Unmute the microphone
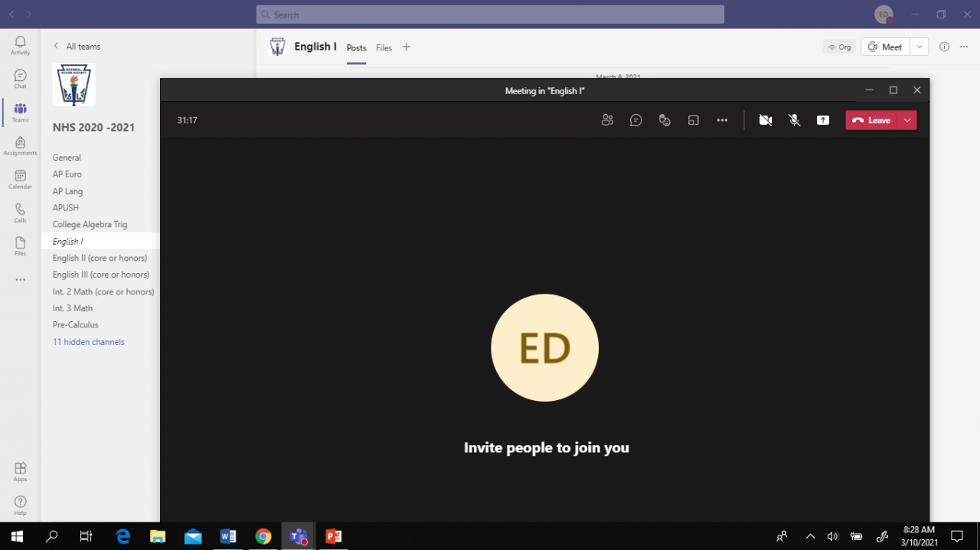This screenshot has height=550, width=980. point(795,120)
